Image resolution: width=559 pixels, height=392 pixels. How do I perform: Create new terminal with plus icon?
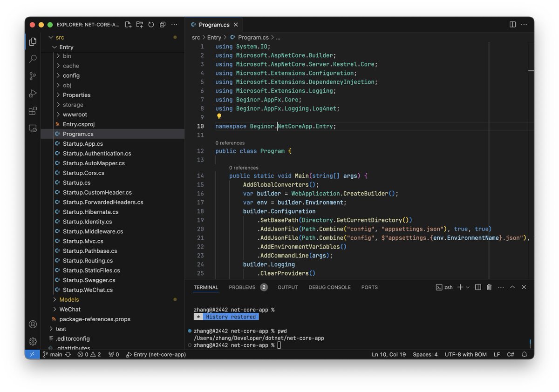(460, 287)
